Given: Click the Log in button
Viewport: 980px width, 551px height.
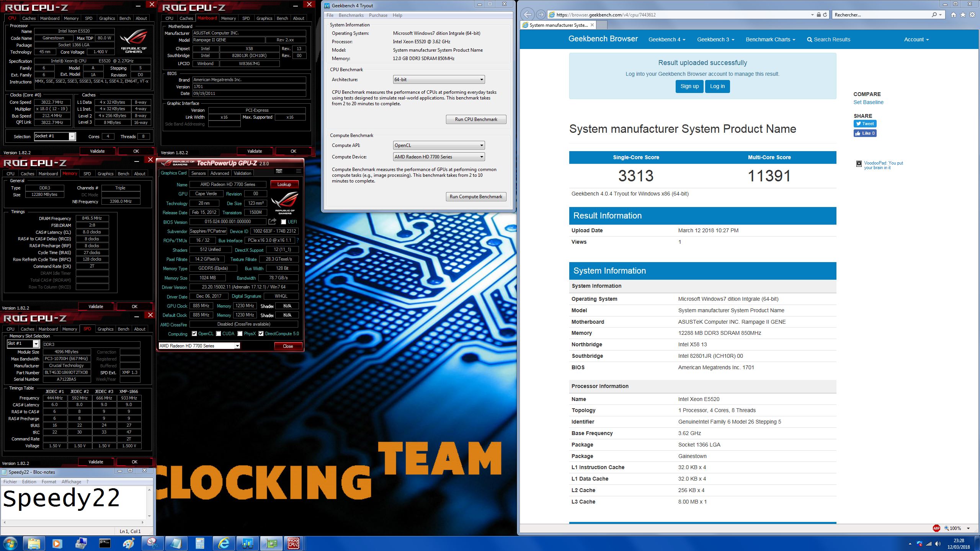Looking at the screenshot, I should click(x=717, y=86).
